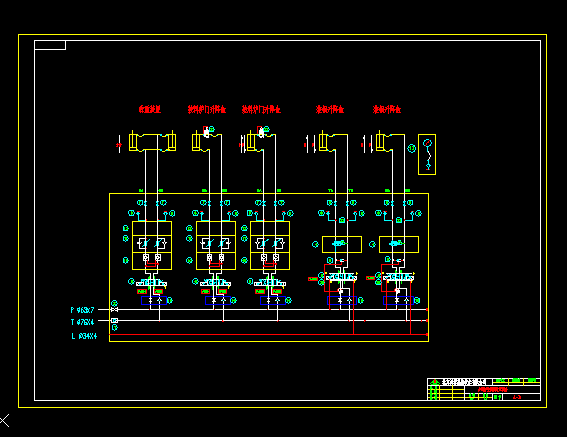Select the second circuit's throttle-check valve stack

pyautogui.click(x=216, y=246)
